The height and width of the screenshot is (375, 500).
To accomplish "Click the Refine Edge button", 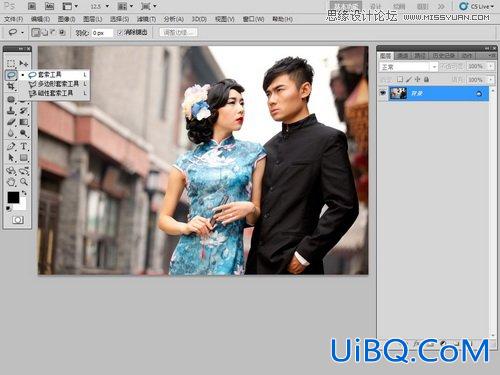I will click(x=179, y=32).
